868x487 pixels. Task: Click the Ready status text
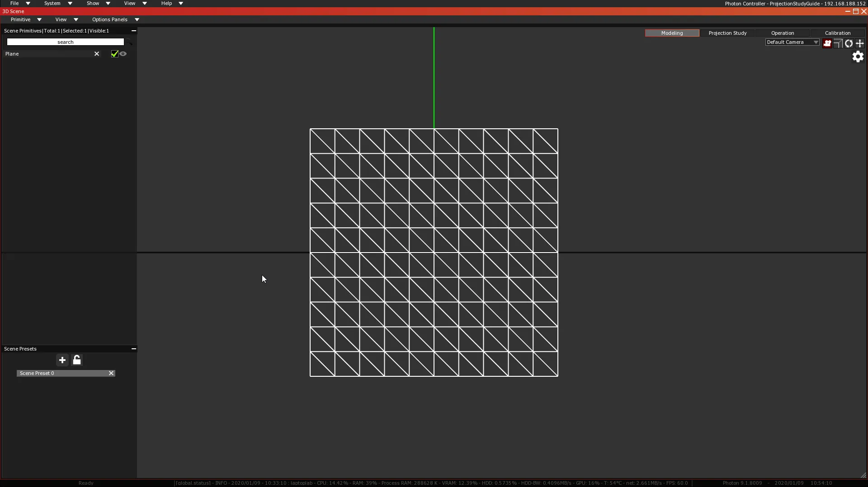(86, 483)
